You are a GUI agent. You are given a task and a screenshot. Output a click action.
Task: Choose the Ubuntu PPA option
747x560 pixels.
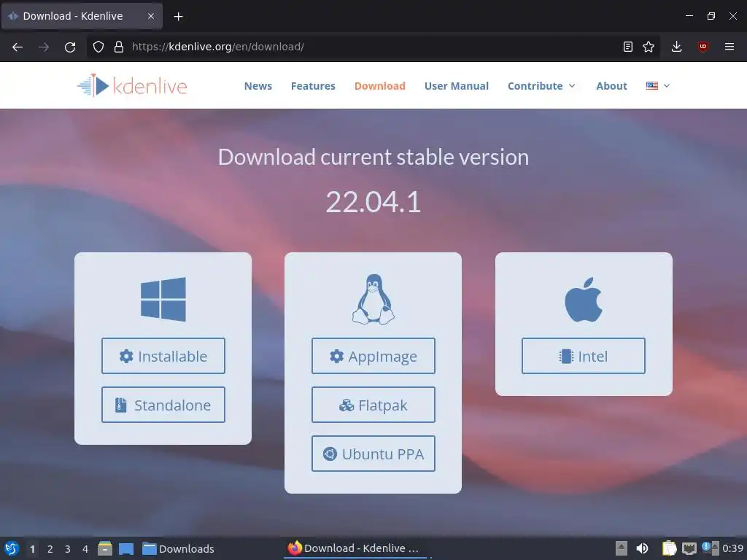pos(373,454)
